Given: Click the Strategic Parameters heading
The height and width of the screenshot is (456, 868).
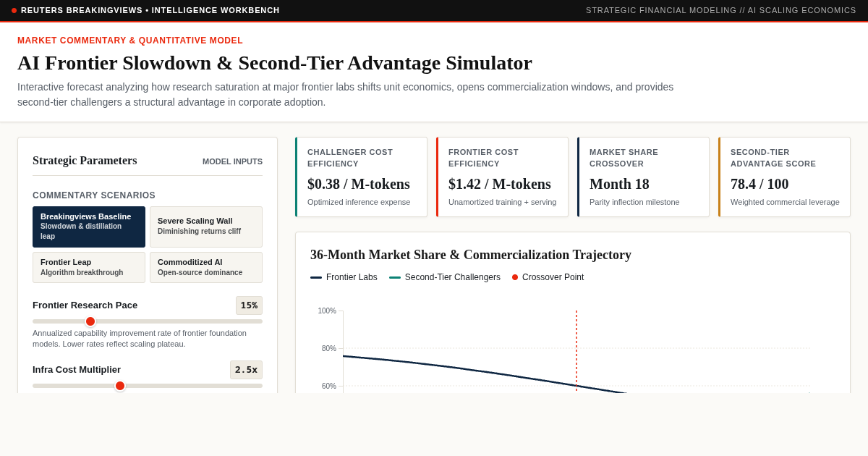Looking at the screenshot, I should pos(85,161).
